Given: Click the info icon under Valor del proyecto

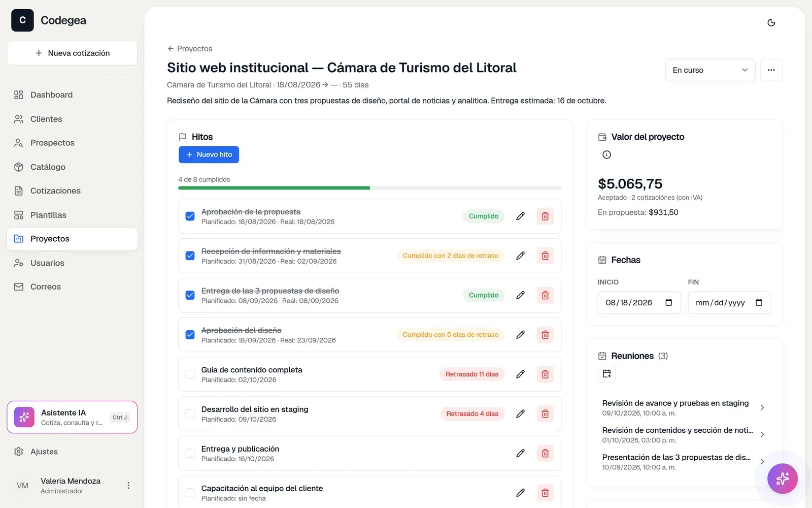Looking at the screenshot, I should pyautogui.click(x=606, y=155).
